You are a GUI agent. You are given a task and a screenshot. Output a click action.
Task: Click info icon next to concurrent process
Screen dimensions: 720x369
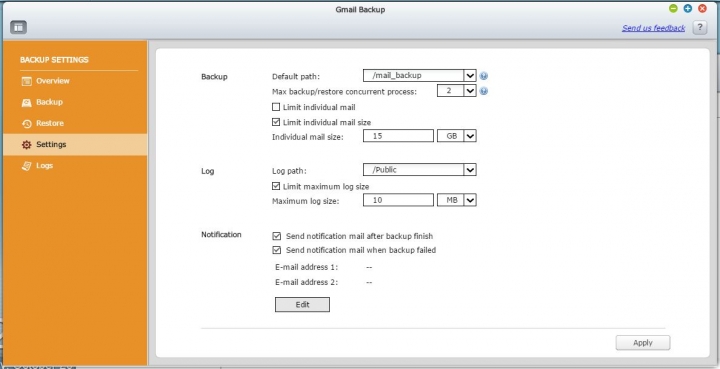click(x=484, y=91)
